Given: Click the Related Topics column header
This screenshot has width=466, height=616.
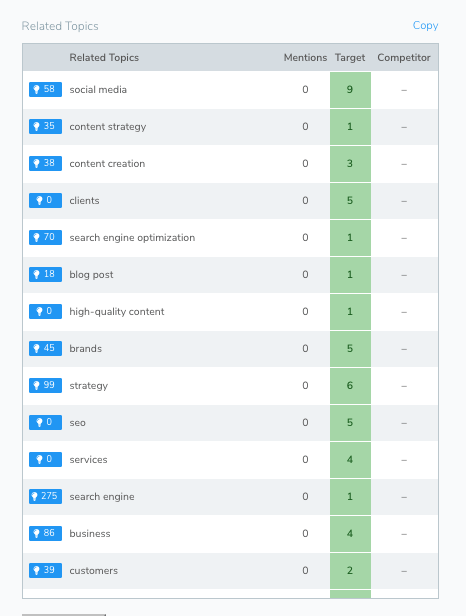Looking at the screenshot, I should (x=104, y=57).
